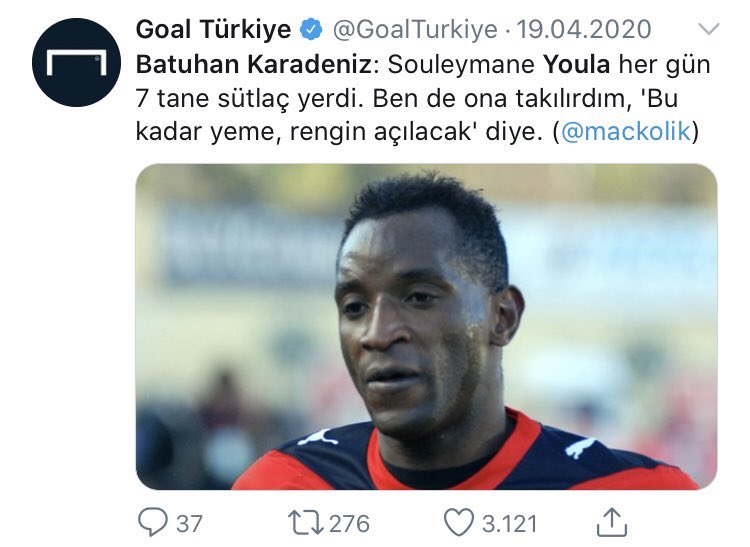The image size is (750, 547).
Task: Open the @mackolik mention link
Action: coord(625,131)
